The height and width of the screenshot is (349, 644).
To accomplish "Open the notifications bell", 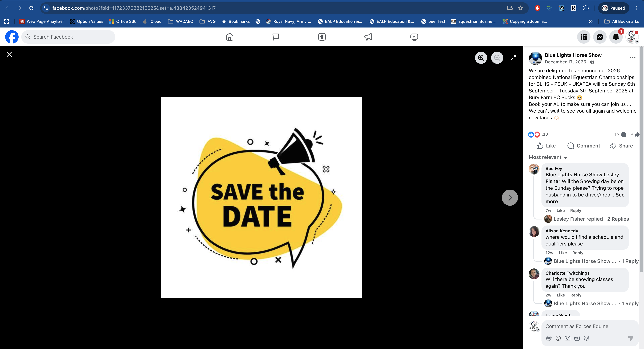I will click(616, 37).
